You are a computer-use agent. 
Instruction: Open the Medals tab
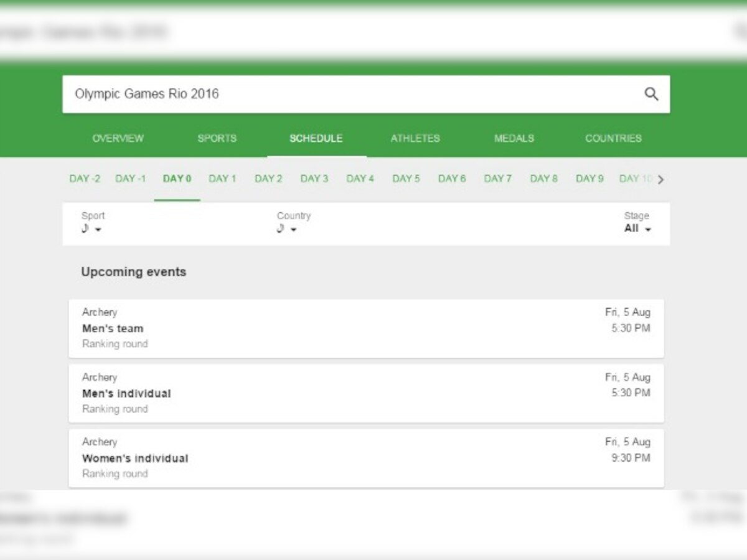514,138
